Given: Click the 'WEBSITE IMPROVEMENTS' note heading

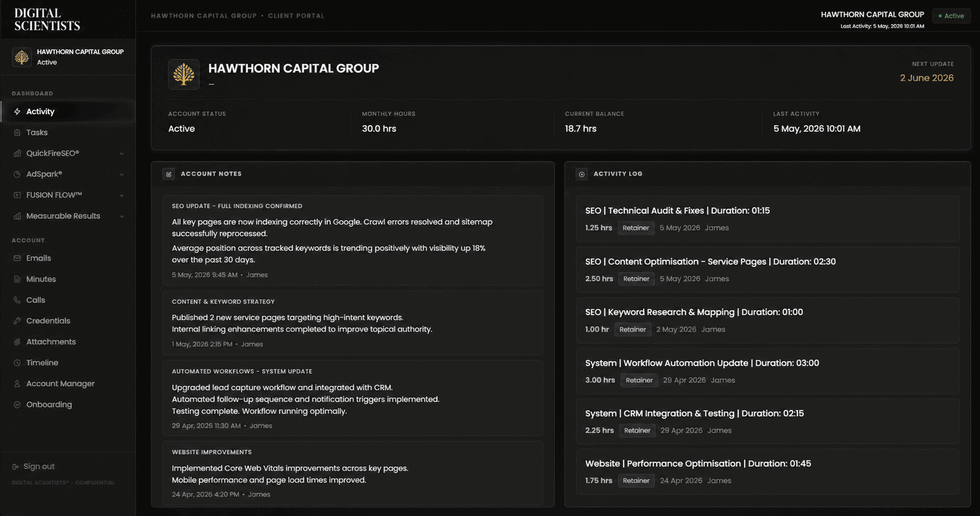Looking at the screenshot, I should [x=212, y=453].
